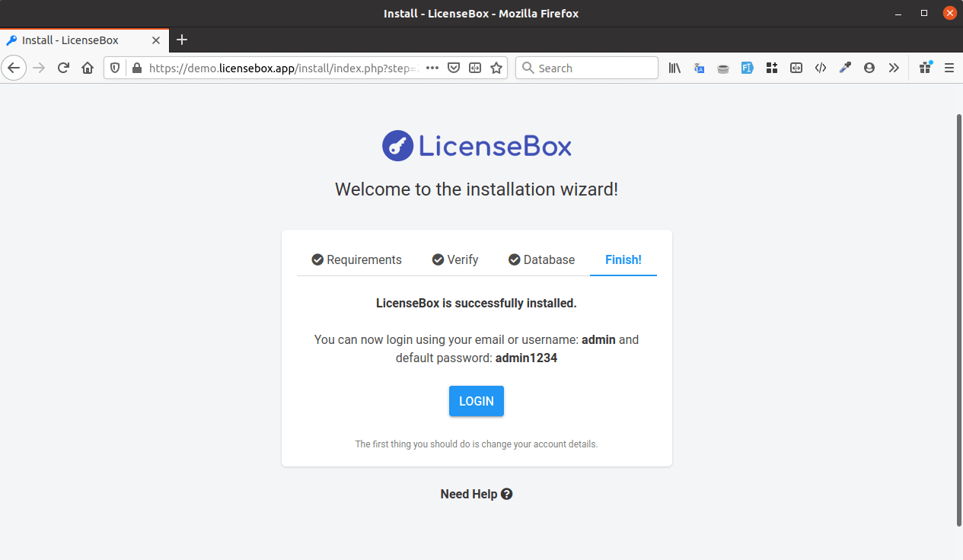Viewport: 963px width, 560px height.
Task: Expand the toolbar overflow chevron
Action: coord(894,68)
